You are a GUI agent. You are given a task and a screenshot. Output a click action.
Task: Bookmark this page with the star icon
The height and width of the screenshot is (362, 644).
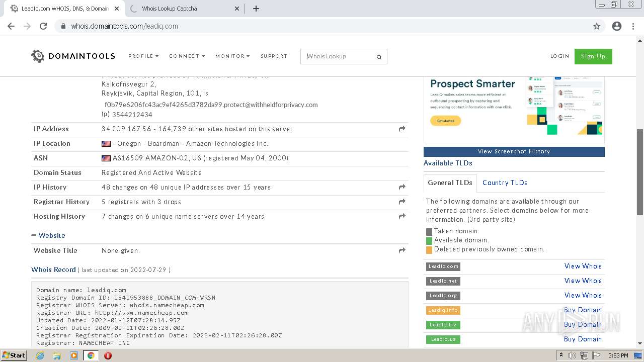pos(597,26)
